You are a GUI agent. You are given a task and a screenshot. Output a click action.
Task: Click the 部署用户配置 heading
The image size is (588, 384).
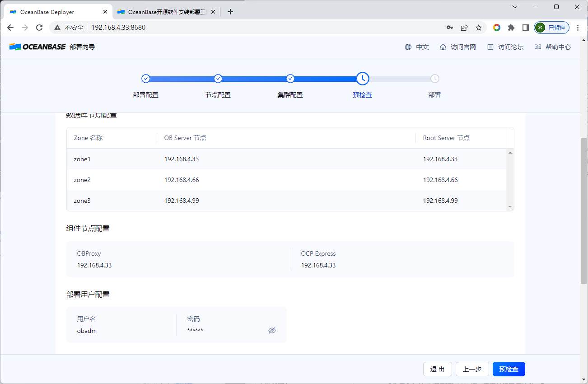click(x=88, y=295)
